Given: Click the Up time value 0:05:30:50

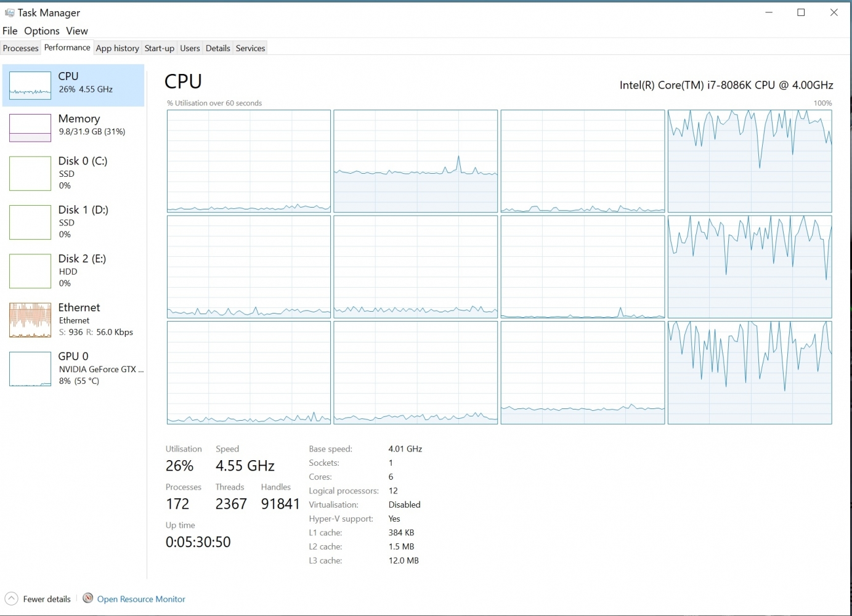Looking at the screenshot, I should click(198, 542).
